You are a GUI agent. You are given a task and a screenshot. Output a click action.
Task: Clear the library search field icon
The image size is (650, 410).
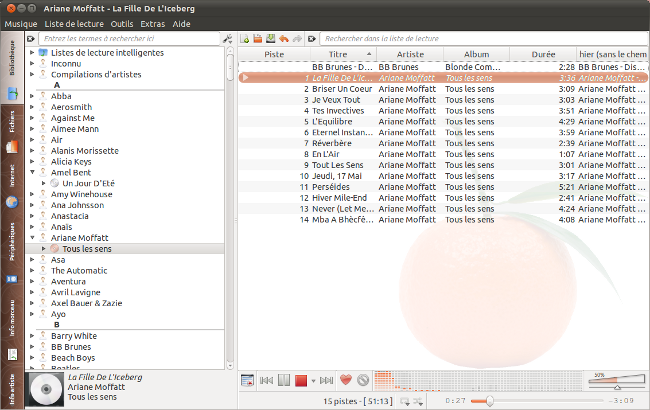coord(31,39)
